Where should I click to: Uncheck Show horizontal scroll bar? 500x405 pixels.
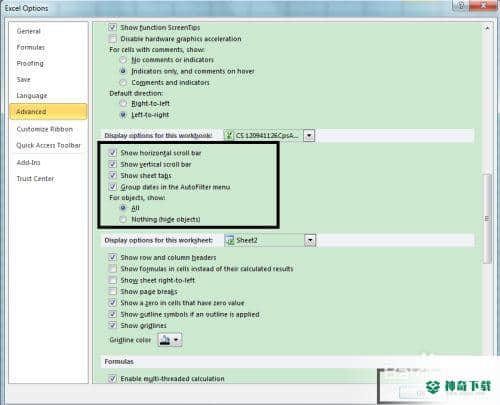pos(112,153)
